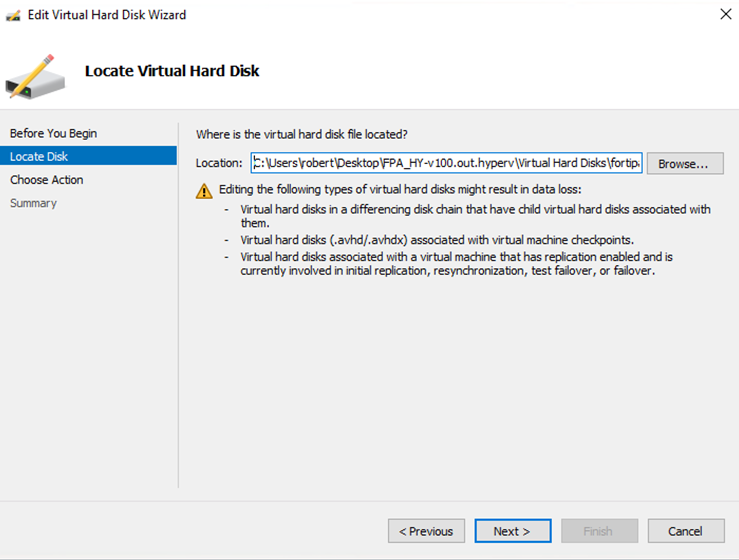Close the Edit Virtual Hard Disk Wizard window
This screenshot has height=560, width=739.
(723, 15)
